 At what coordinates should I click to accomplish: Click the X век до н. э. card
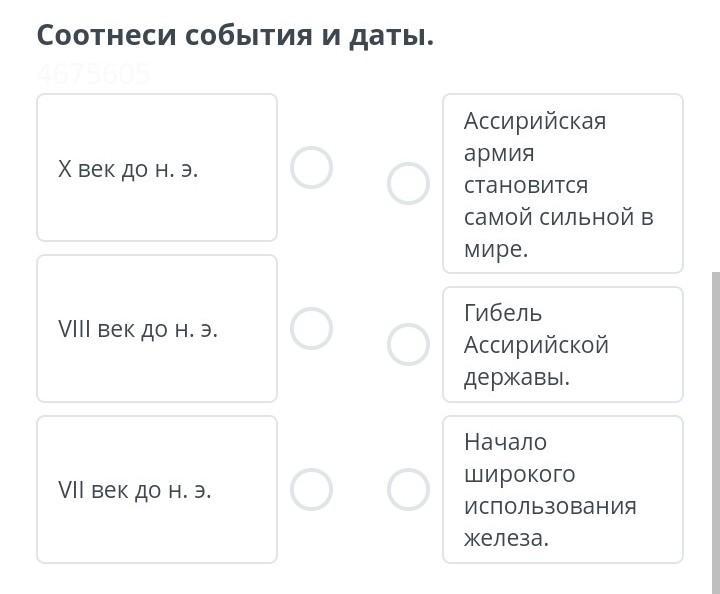[x=157, y=168]
